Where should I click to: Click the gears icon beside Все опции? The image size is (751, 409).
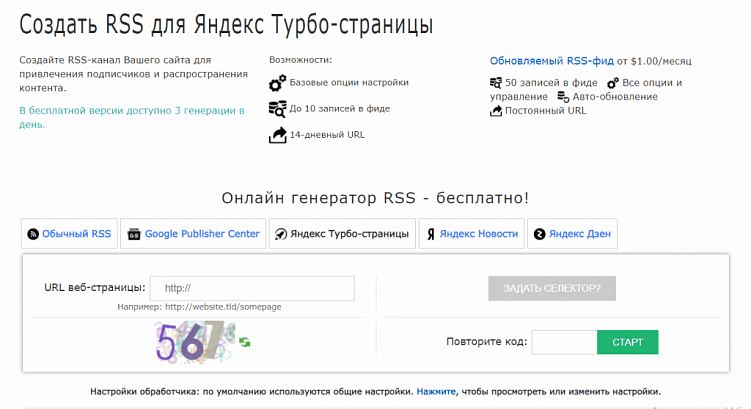click(x=613, y=83)
